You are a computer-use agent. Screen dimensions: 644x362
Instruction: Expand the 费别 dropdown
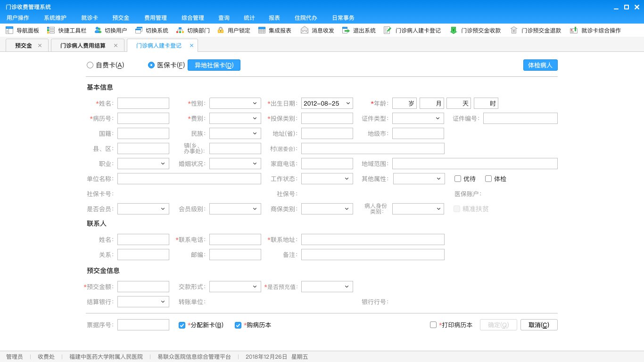tap(235, 118)
